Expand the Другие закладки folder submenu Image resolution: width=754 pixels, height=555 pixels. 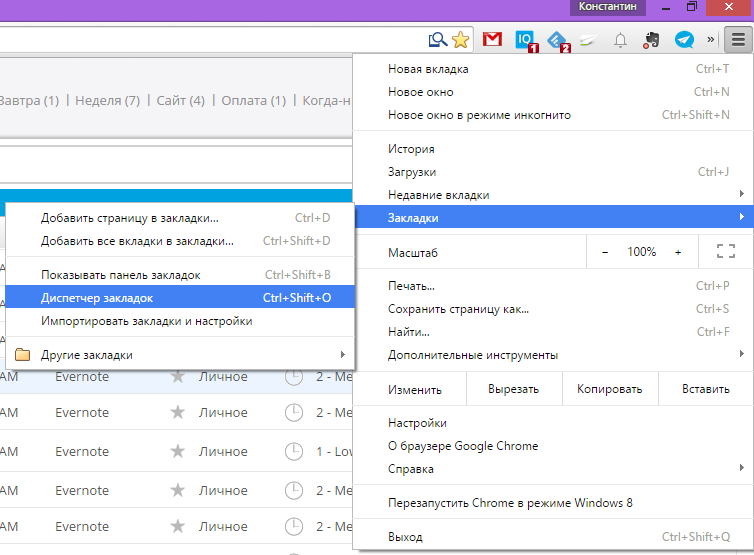tap(180, 355)
